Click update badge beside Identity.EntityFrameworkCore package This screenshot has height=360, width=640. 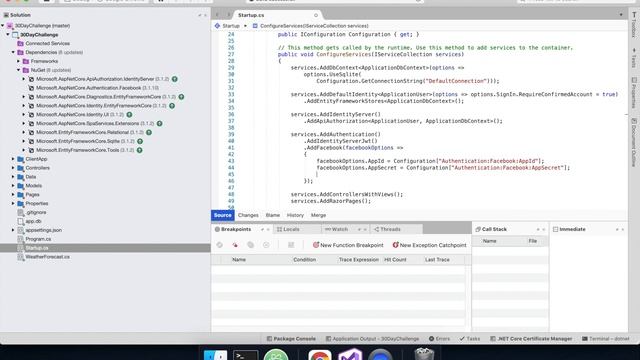(172, 106)
